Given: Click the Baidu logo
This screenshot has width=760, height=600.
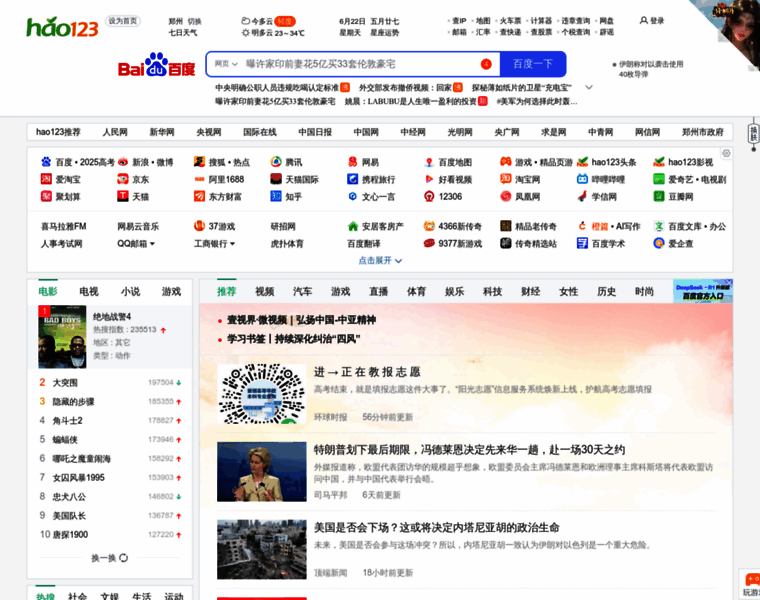Looking at the screenshot, I should [x=156, y=64].
